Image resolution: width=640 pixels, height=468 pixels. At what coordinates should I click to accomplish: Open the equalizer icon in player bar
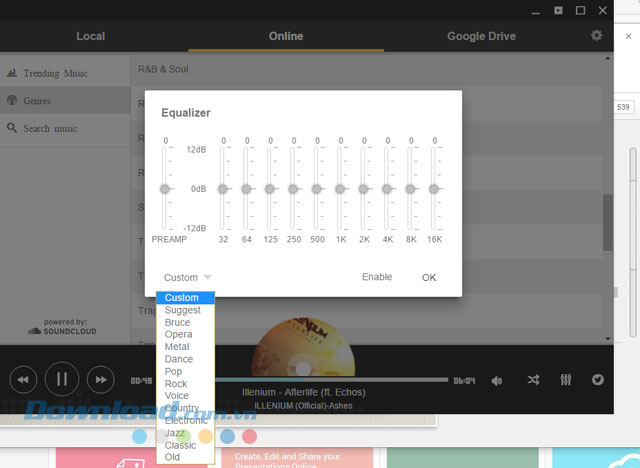pyautogui.click(x=566, y=380)
